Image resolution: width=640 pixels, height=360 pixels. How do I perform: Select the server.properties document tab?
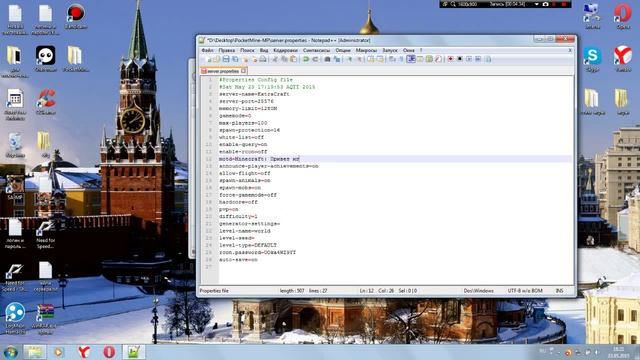223,71
